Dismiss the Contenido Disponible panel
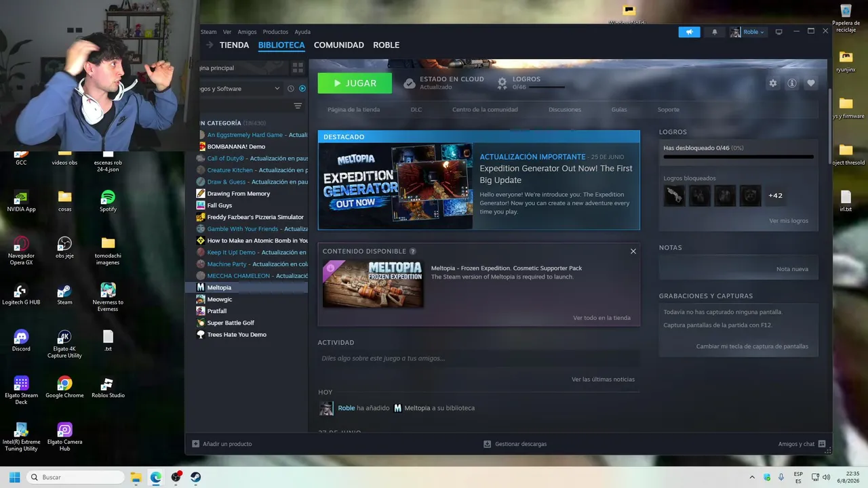This screenshot has height=488, width=868. [633, 251]
